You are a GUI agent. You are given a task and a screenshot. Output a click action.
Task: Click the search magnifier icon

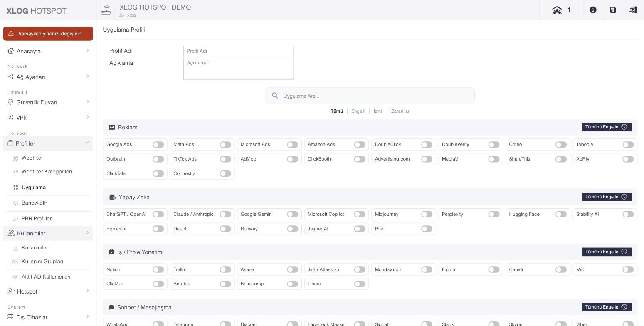[x=275, y=96]
